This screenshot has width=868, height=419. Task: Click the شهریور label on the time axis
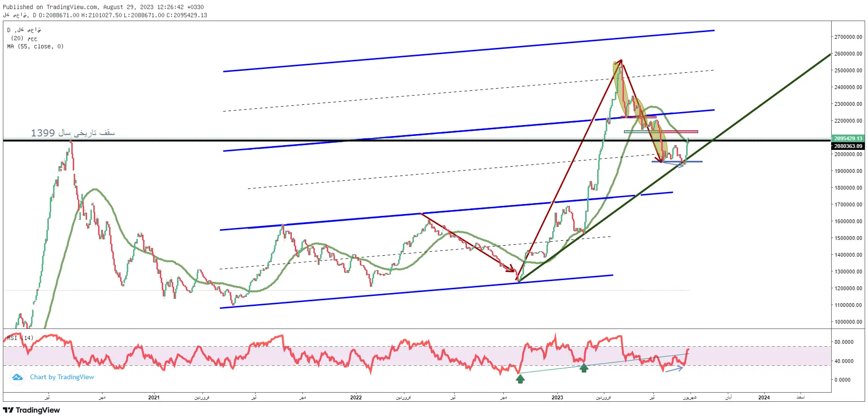[x=690, y=397]
